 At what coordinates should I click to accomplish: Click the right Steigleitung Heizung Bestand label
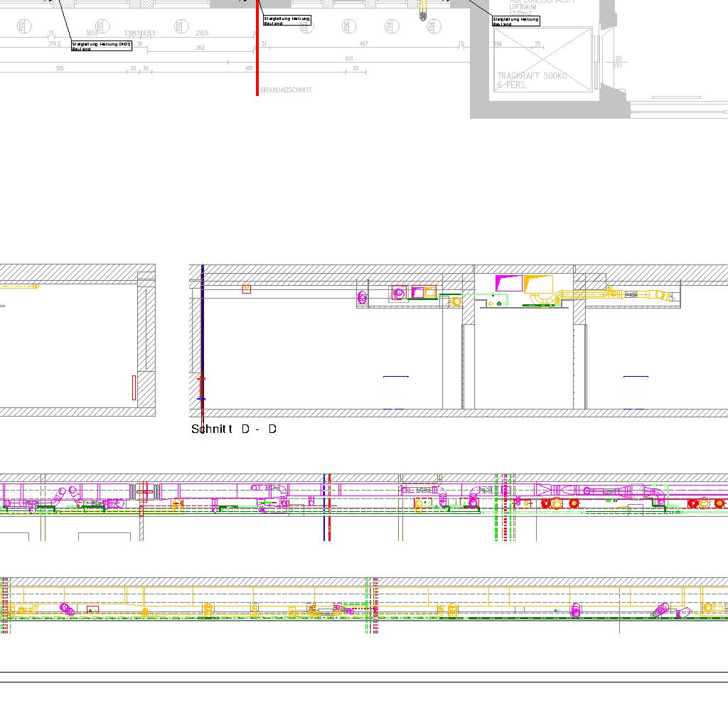[x=515, y=21]
